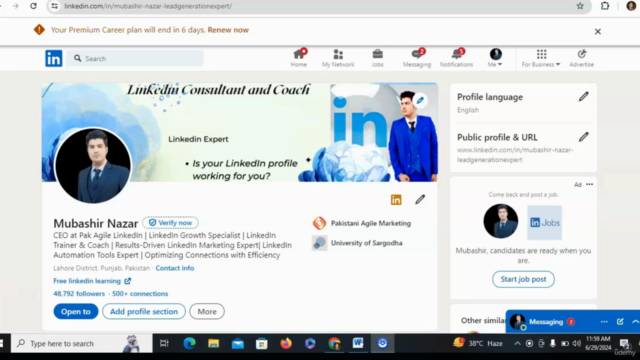
Task: Switch to Word on taskbar
Action: tap(358, 343)
